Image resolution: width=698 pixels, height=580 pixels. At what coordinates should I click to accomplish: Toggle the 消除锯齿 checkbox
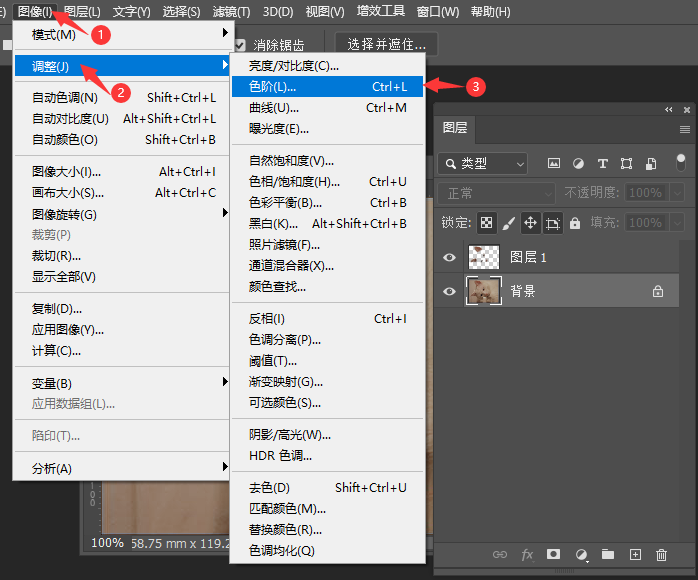pyautogui.click(x=240, y=45)
